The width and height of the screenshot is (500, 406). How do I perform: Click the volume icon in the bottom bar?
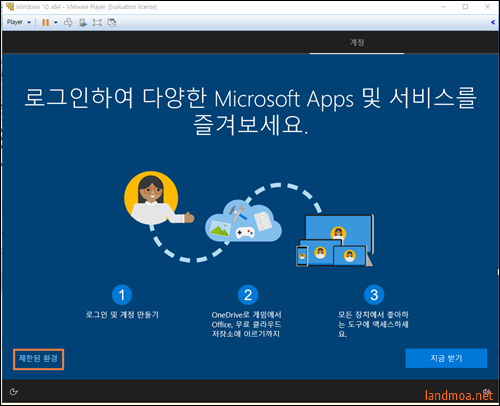click(487, 392)
